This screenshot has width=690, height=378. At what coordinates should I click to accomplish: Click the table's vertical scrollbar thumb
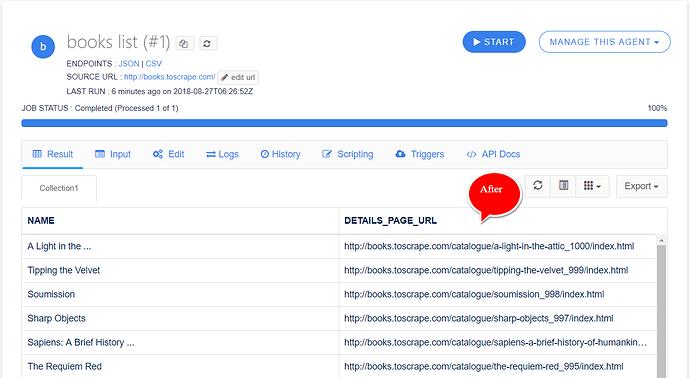(661, 312)
